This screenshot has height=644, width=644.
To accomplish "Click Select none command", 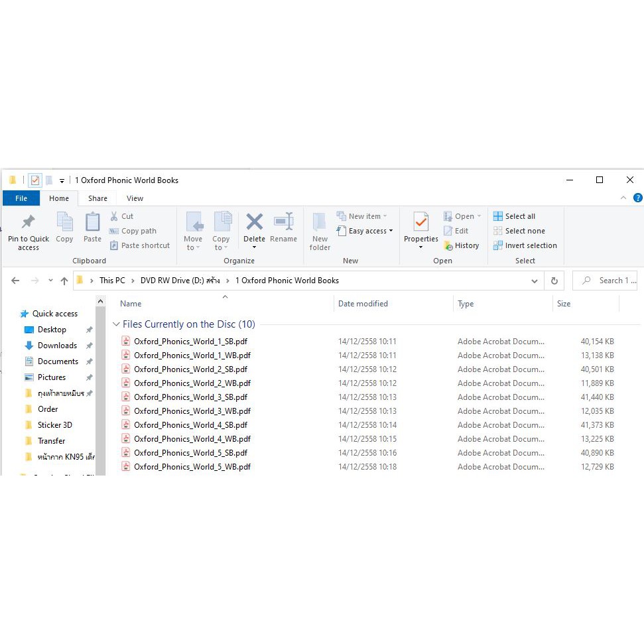I will coord(519,231).
